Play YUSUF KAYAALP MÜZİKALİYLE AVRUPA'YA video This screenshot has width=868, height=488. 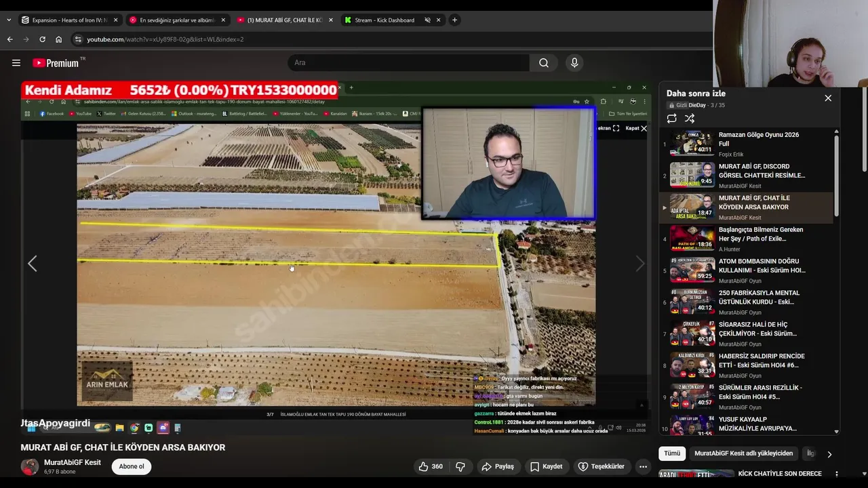point(746,424)
